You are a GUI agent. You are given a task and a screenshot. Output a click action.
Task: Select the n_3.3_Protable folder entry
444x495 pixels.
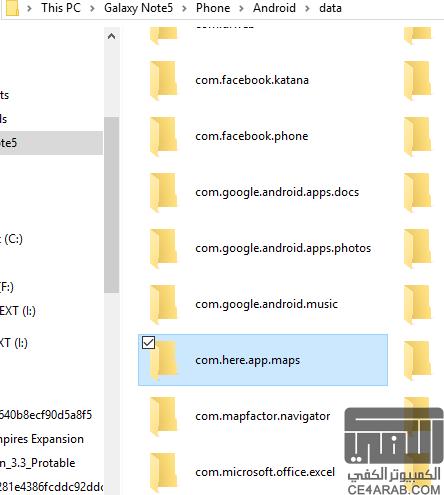(38, 463)
